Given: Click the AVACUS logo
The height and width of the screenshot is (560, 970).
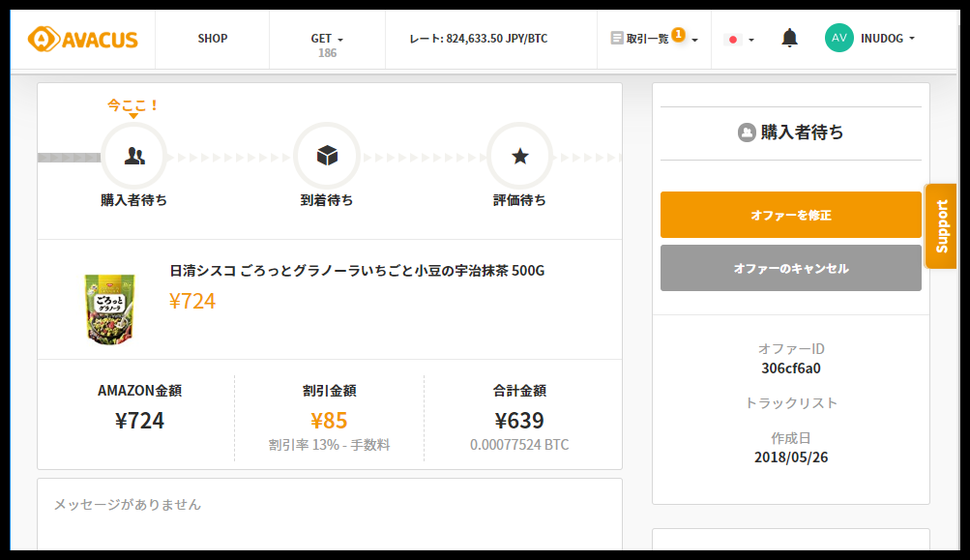Looking at the screenshot, I should click(x=83, y=39).
